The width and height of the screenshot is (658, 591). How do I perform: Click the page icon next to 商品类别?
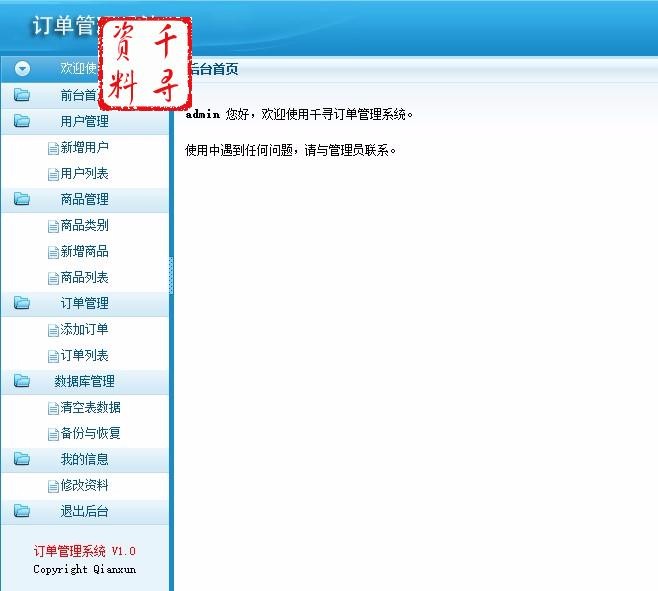[53, 227]
